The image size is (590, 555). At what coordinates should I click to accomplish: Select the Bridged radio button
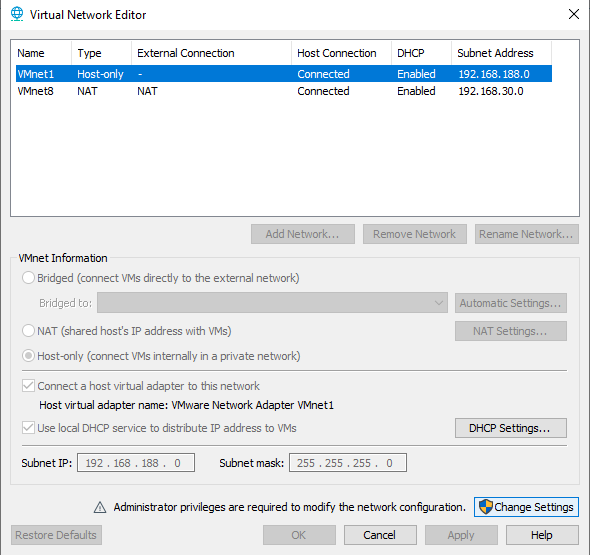pos(28,278)
